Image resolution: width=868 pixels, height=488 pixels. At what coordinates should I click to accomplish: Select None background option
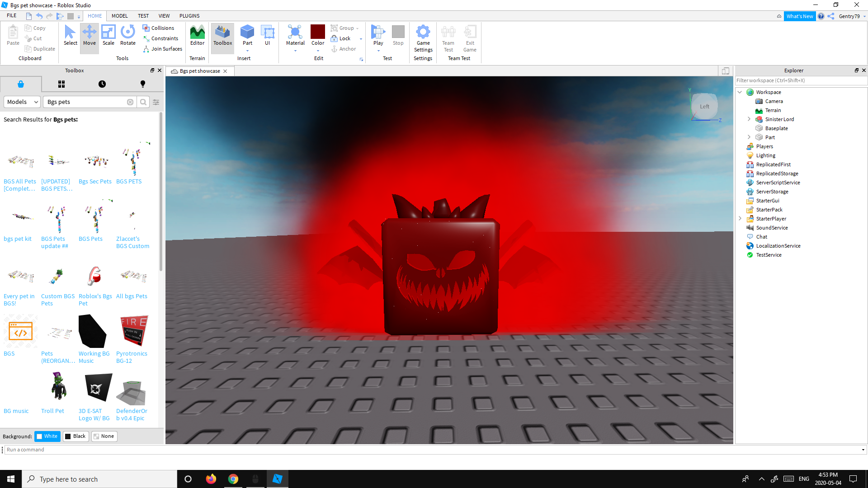(x=104, y=436)
